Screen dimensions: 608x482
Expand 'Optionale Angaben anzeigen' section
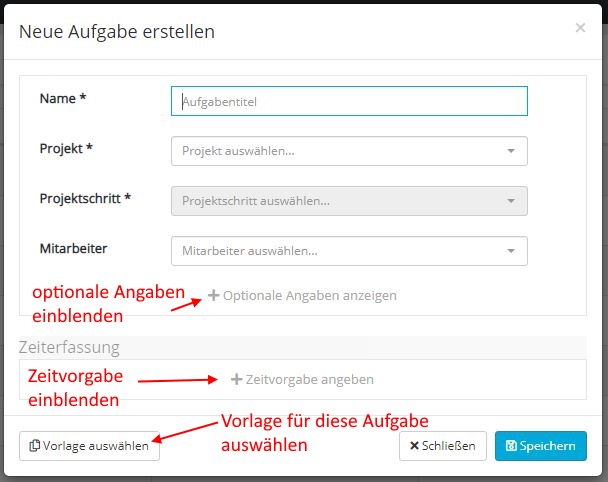pos(309,295)
